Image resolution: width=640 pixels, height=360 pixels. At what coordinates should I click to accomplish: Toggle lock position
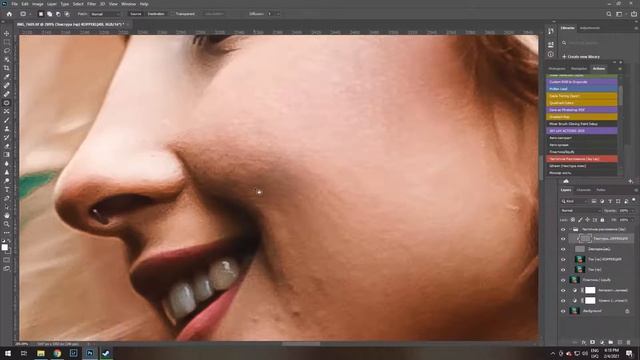[588, 220]
